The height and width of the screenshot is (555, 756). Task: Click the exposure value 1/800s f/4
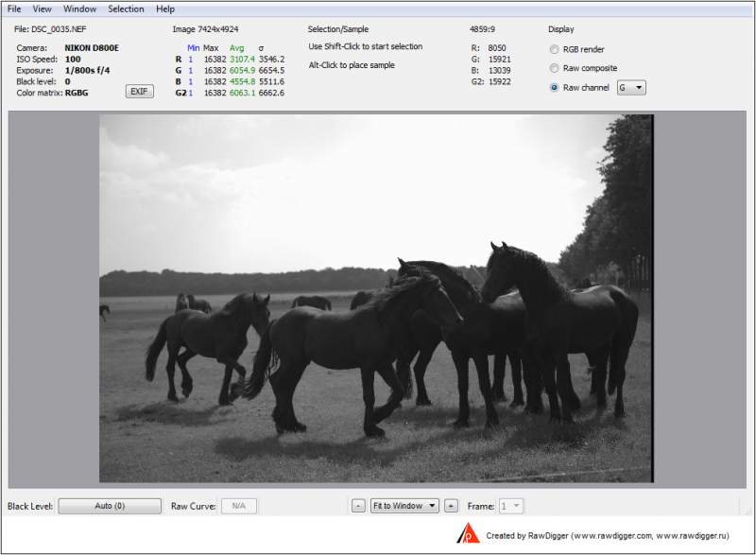[x=87, y=70]
